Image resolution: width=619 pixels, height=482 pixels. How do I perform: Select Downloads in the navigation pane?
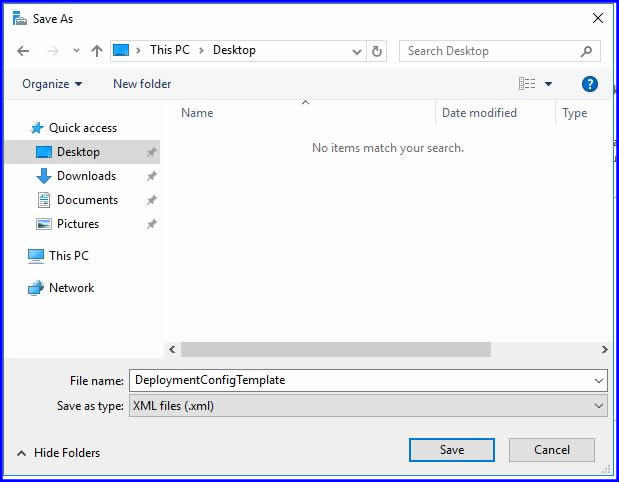86,176
